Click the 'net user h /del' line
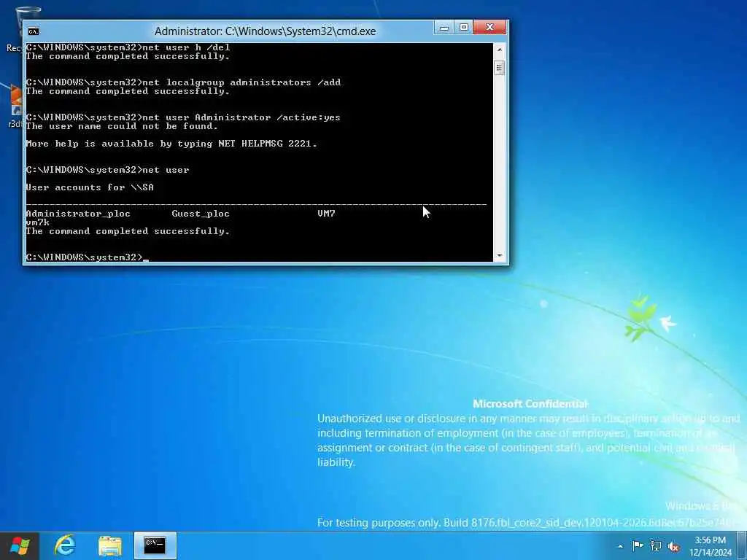Screen dimensions: 747x560 pyautogui.click(x=128, y=47)
